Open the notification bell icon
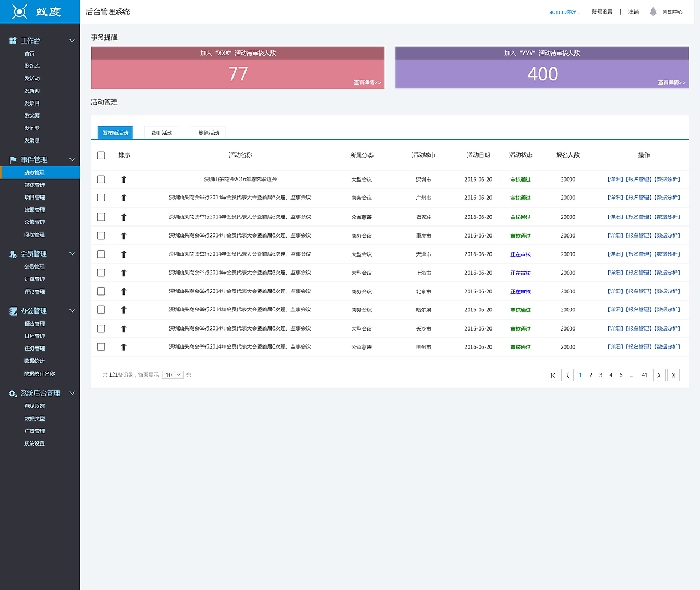This screenshot has height=590, width=700. [x=653, y=11]
